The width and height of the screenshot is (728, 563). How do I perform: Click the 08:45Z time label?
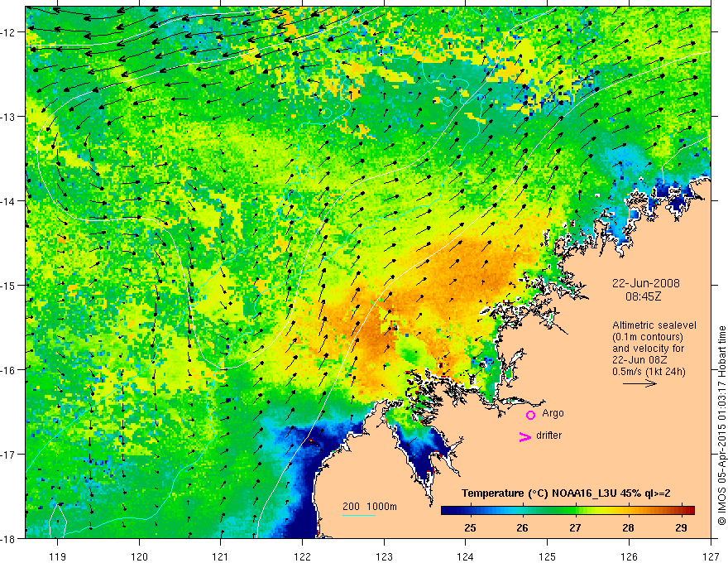coord(643,296)
